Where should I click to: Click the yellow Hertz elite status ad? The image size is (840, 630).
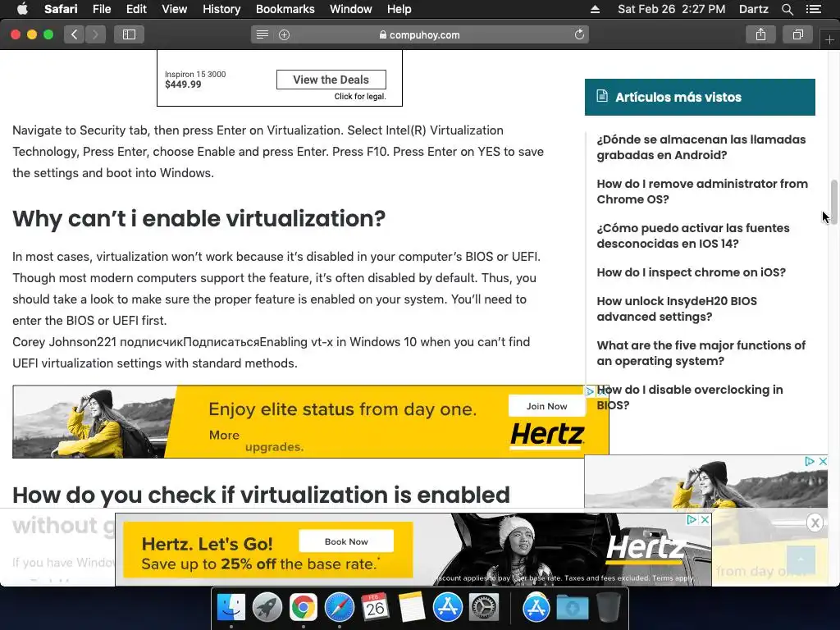click(311, 422)
